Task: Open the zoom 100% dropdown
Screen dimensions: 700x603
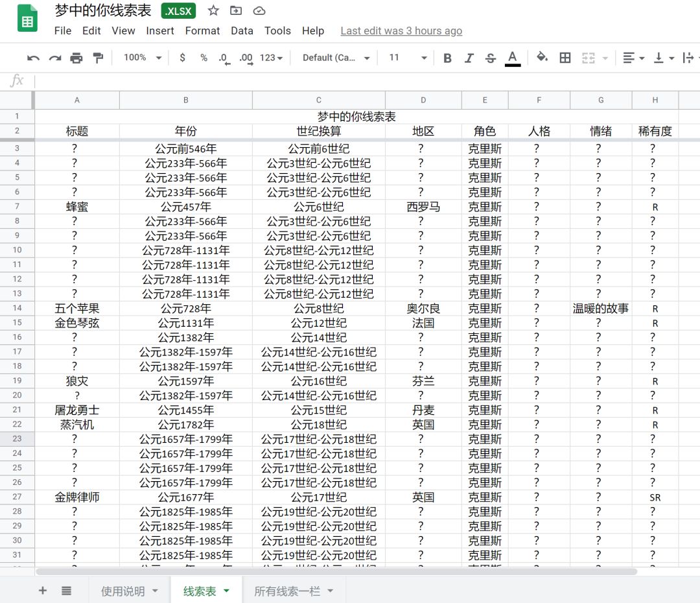Action: click(143, 58)
